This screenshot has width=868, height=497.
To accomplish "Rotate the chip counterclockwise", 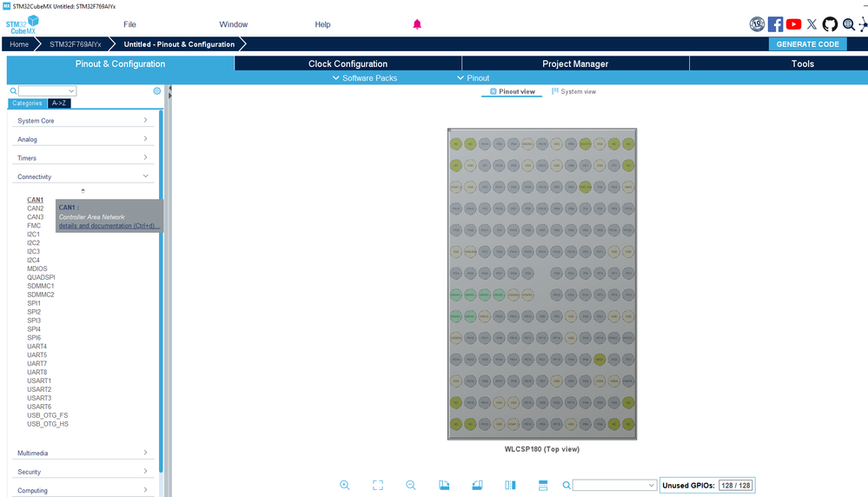I will (477, 486).
